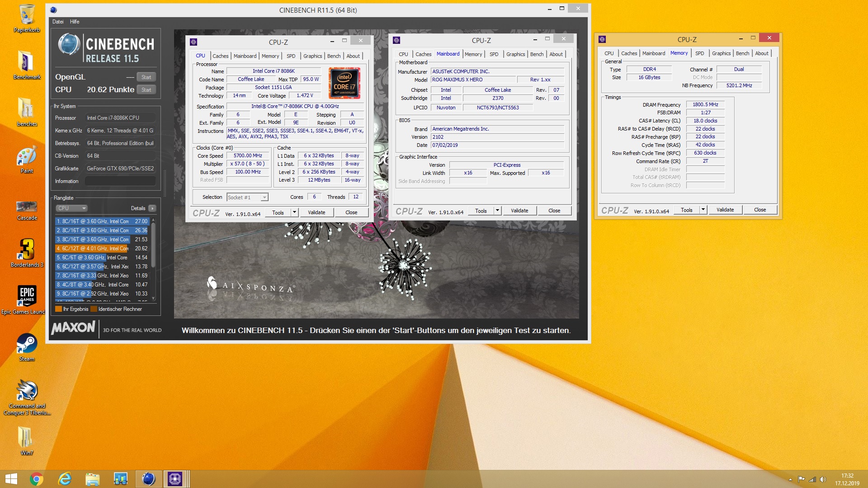Click Tools button in CPU window
The width and height of the screenshot is (868, 488).
(278, 213)
